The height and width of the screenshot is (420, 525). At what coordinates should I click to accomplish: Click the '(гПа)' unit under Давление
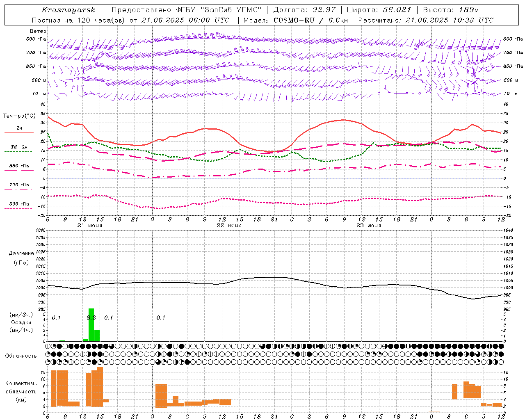click(21, 263)
